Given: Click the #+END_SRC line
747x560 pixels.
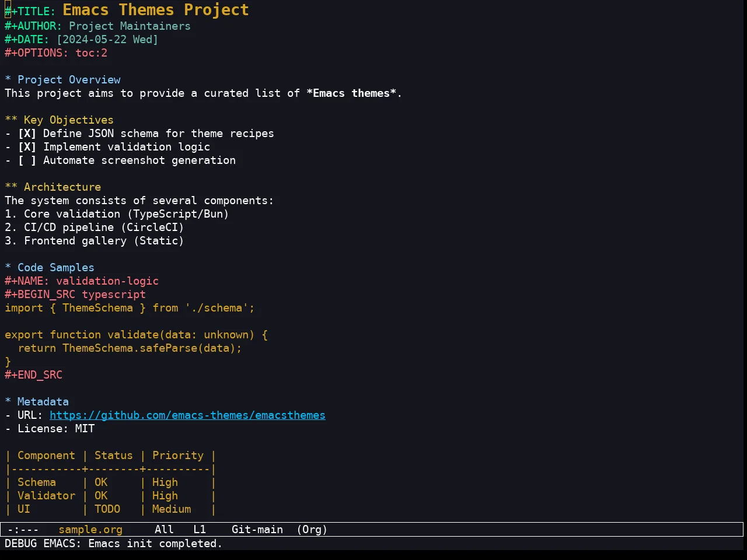Looking at the screenshot, I should pos(33,375).
